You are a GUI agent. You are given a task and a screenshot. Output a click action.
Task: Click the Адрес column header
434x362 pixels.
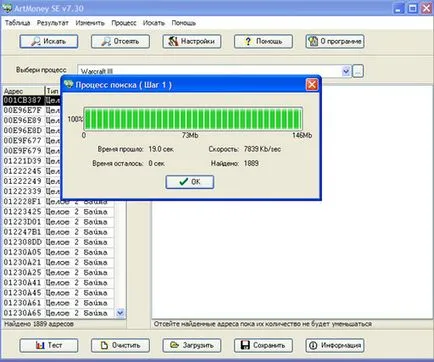pos(23,91)
